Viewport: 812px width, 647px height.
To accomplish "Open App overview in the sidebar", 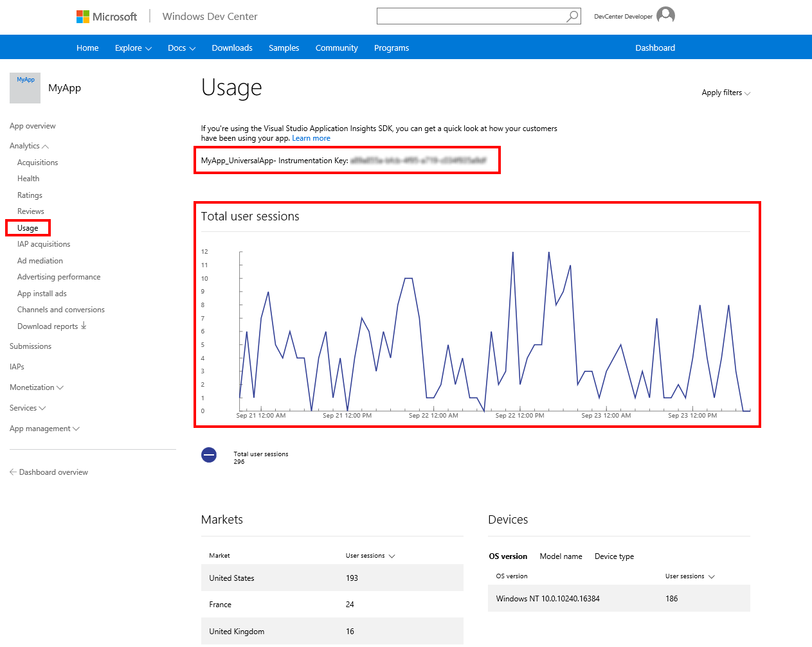I will tap(33, 126).
